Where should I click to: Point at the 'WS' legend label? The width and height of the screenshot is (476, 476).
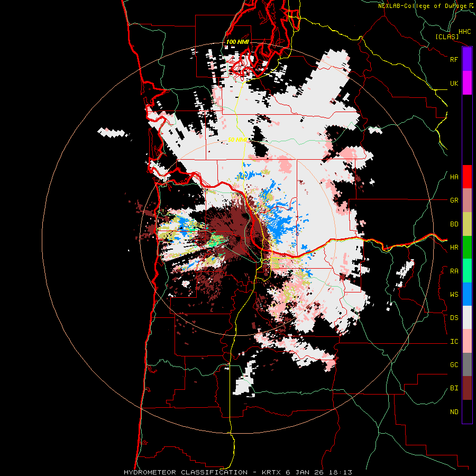[454, 295]
